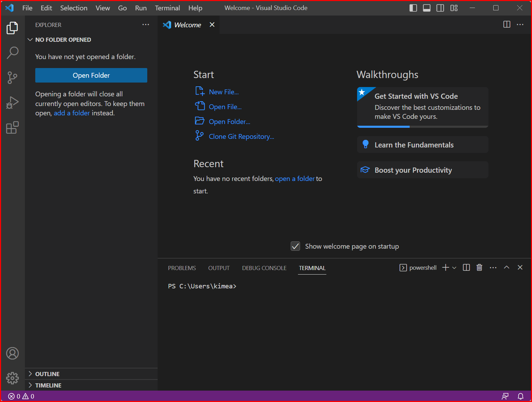Click the Clone Git Repository icon
The height and width of the screenshot is (402, 532).
click(x=199, y=135)
